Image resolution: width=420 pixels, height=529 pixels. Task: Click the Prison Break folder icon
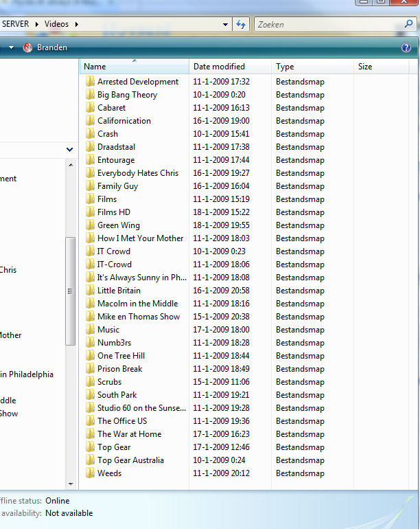(90, 369)
